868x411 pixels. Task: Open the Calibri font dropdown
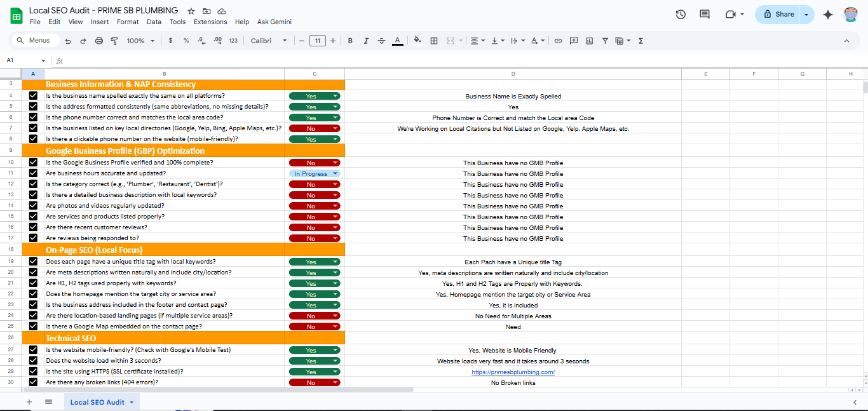click(269, 41)
